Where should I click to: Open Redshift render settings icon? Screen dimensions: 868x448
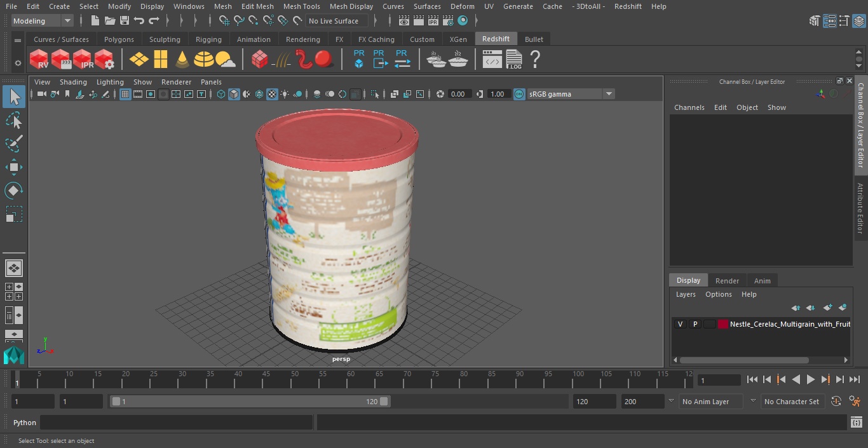pos(105,60)
